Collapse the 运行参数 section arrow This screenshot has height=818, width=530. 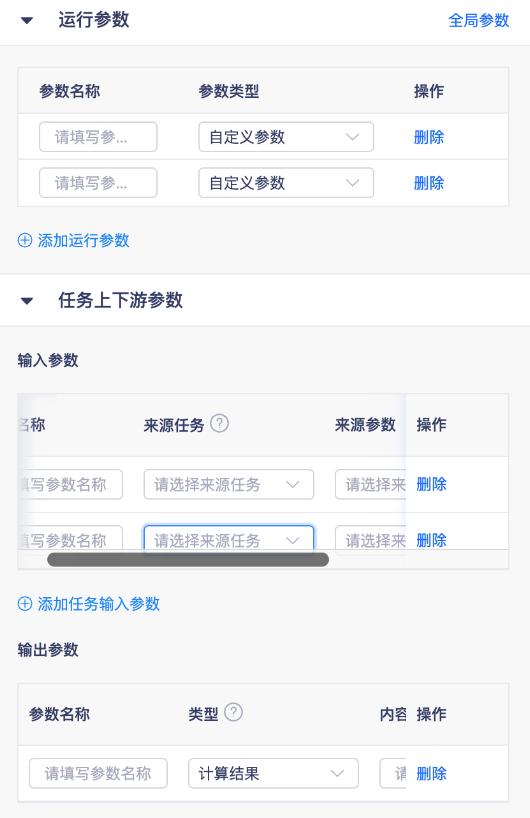point(27,21)
